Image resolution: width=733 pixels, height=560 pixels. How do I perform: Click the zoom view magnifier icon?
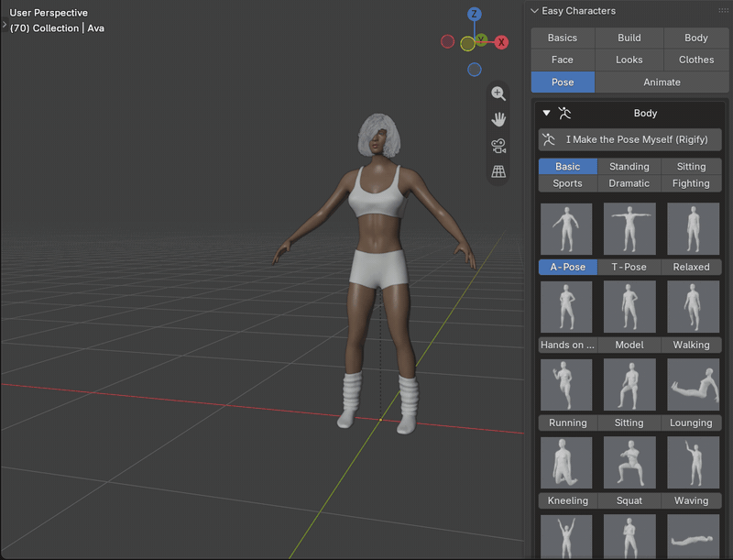pyautogui.click(x=498, y=93)
